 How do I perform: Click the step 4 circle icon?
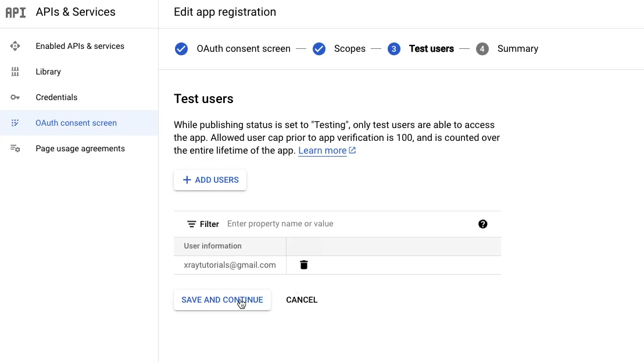pyautogui.click(x=482, y=49)
